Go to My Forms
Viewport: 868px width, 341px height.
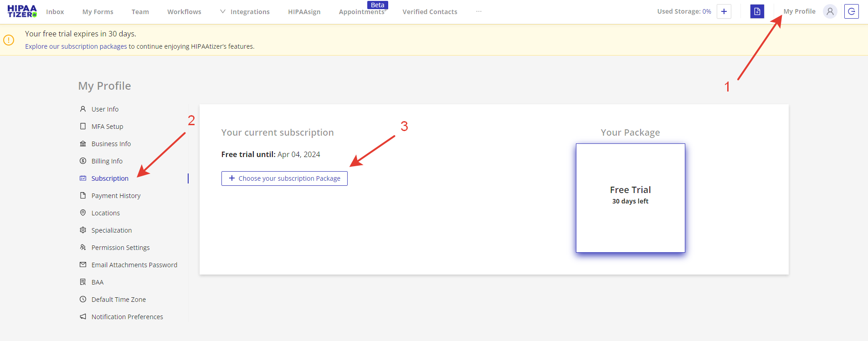(x=98, y=12)
